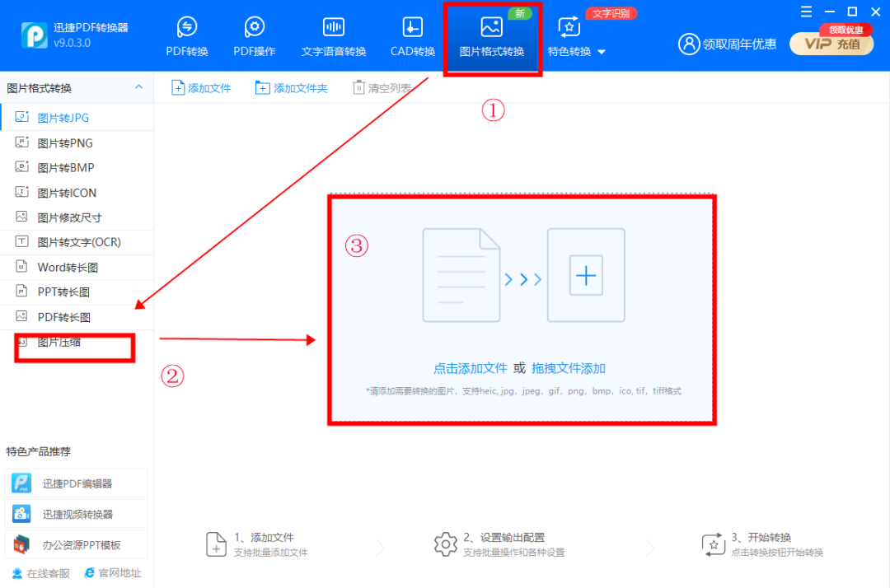This screenshot has width=890, height=588.
Task: Open 领取周年优惠 offer
Action: click(x=739, y=44)
